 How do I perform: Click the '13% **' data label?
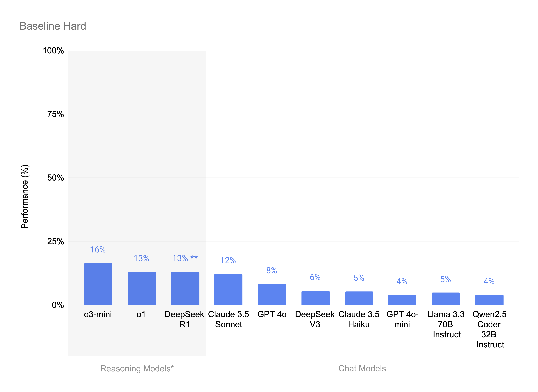[x=185, y=258]
